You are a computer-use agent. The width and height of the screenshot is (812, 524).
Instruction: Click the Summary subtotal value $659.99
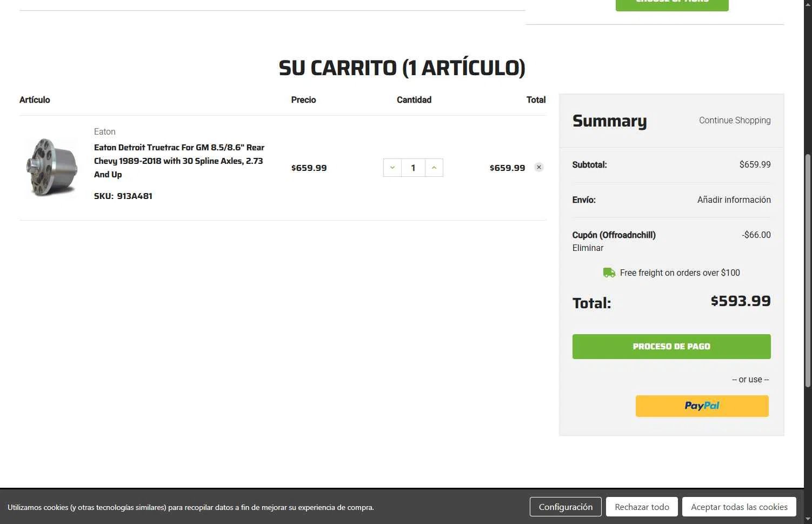[x=755, y=164]
